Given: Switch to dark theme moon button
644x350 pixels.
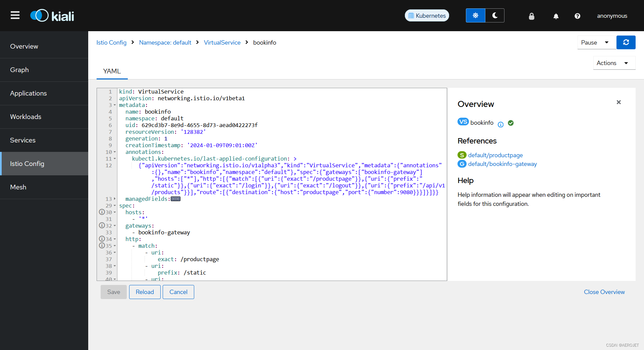Looking at the screenshot, I should (495, 15).
